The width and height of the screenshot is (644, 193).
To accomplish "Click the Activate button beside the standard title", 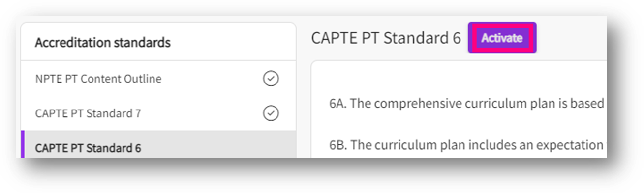I will click(x=502, y=38).
